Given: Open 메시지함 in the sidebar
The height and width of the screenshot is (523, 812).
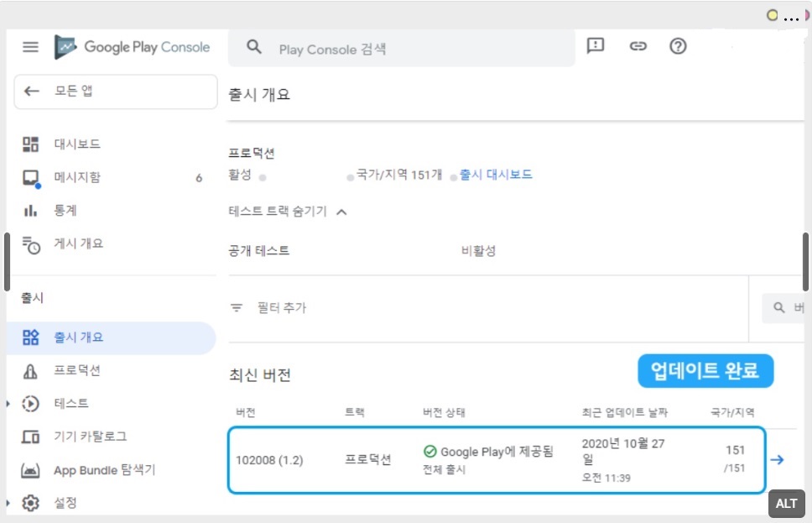Looking at the screenshot, I should tap(77, 177).
